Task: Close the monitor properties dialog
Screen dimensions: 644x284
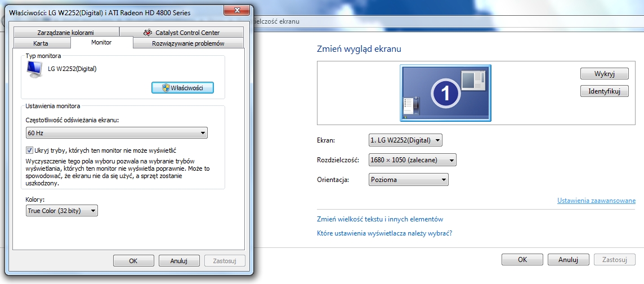Action: coord(236,10)
